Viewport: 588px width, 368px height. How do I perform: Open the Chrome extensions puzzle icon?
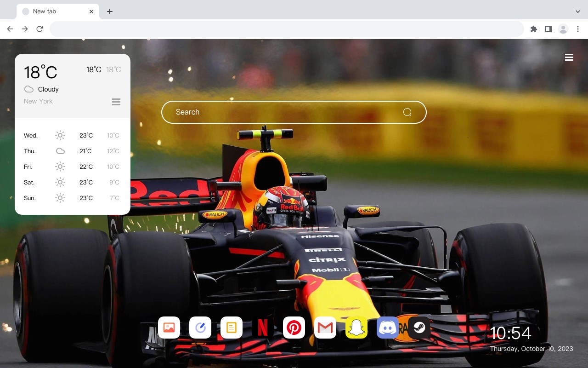pyautogui.click(x=533, y=29)
